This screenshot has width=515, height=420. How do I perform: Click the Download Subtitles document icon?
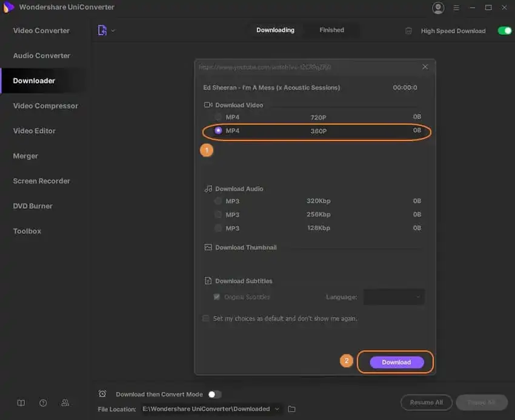coord(208,281)
